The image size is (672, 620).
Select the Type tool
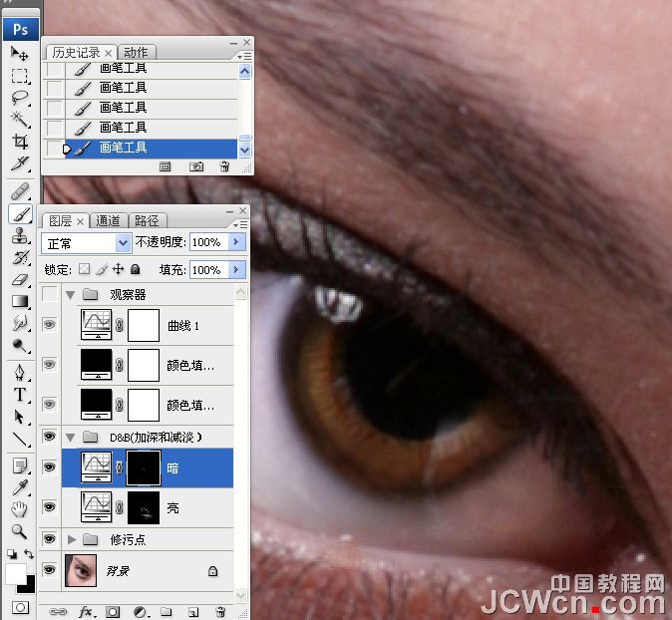pos(19,394)
